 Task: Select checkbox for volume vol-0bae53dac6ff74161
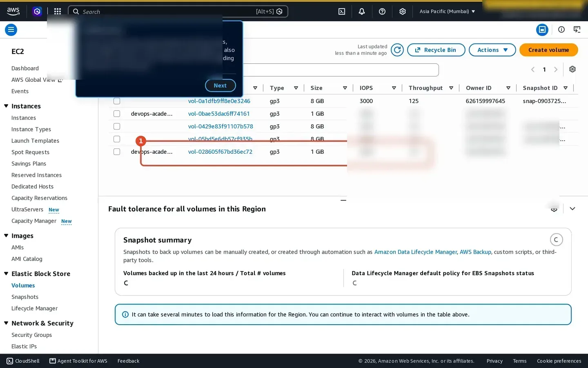pyautogui.click(x=117, y=114)
